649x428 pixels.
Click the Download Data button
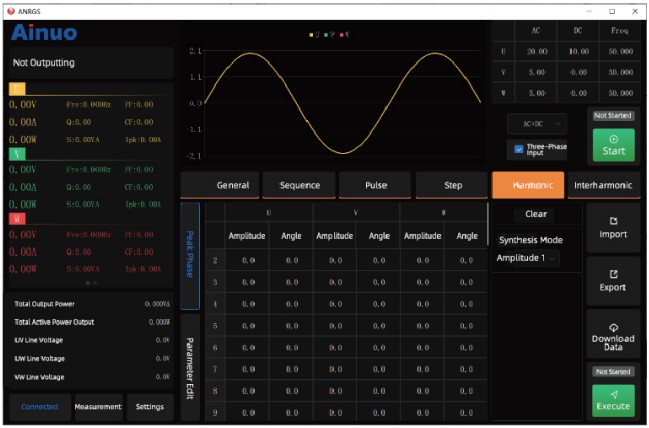613,335
